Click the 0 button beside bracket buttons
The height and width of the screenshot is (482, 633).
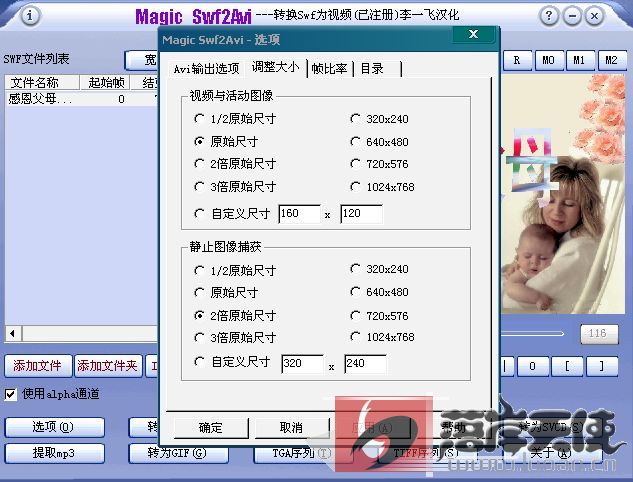click(532, 366)
